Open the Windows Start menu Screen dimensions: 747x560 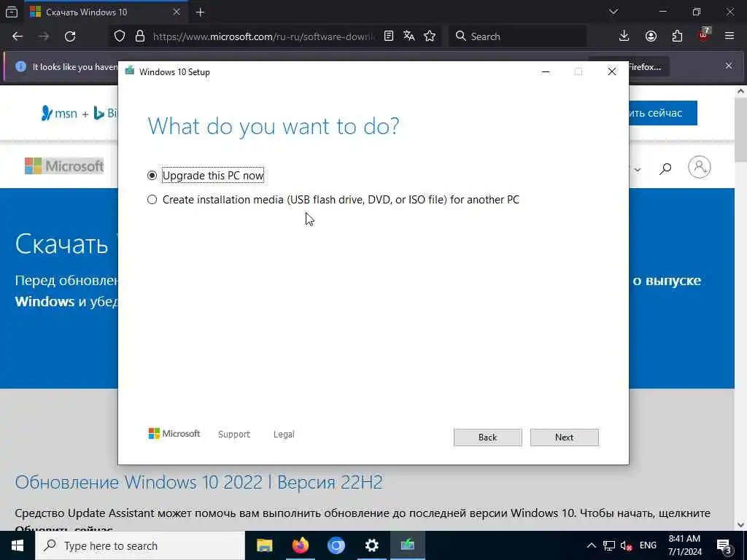[x=18, y=545]
